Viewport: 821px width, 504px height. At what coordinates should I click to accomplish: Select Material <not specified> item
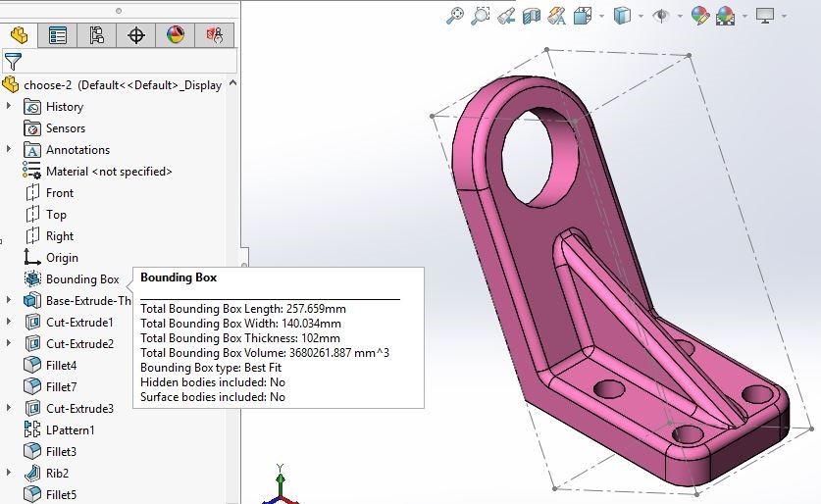[x=98, y=172]
